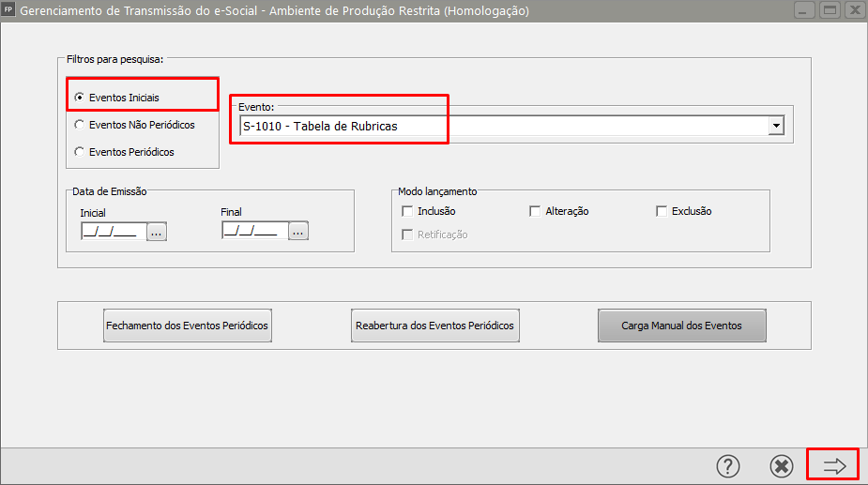Choose the Eventos Não Periódicos radio option
Viewport: 868px width, 485px height.
[x=80, y=124]
